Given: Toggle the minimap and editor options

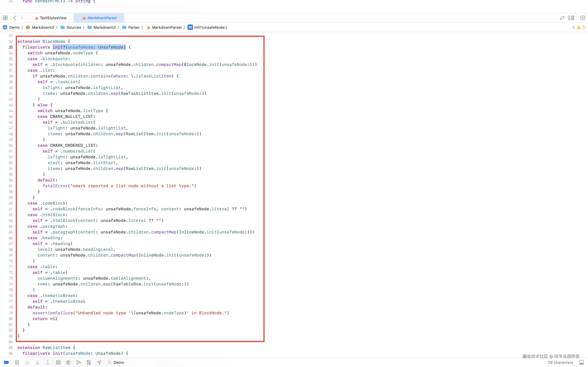Looking at the screenshot, I should point(571,18).
